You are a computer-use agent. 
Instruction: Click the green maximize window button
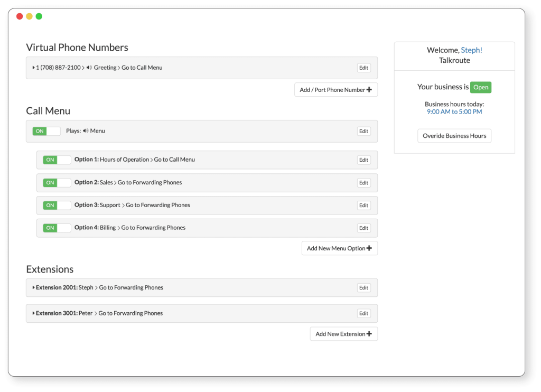[x=39, y=16]
